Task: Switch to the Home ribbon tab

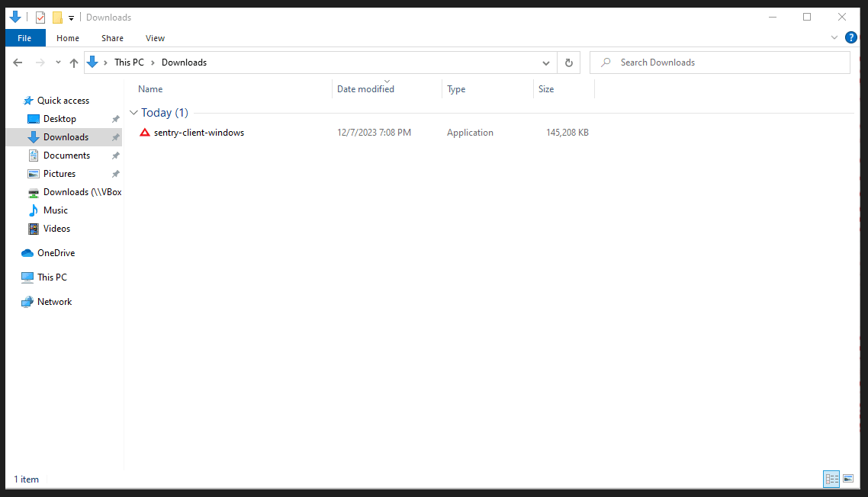Action: tap(68, 38)
